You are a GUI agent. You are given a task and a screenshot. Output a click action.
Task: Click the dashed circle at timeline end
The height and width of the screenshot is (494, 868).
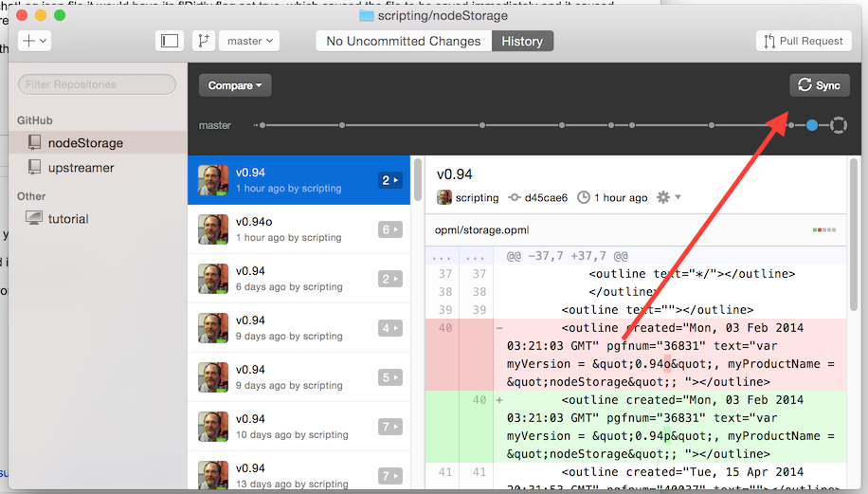pyautogui.click(x=838, y=125)
